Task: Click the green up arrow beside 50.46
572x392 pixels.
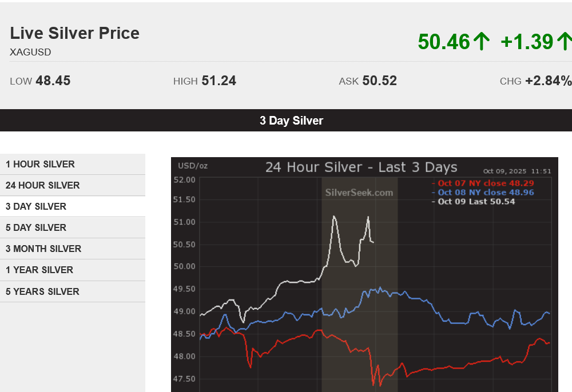Action: (482, 42)
